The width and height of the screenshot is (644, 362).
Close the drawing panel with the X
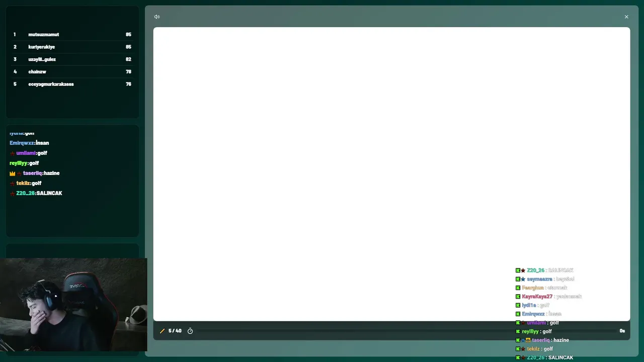click(626, 17)
